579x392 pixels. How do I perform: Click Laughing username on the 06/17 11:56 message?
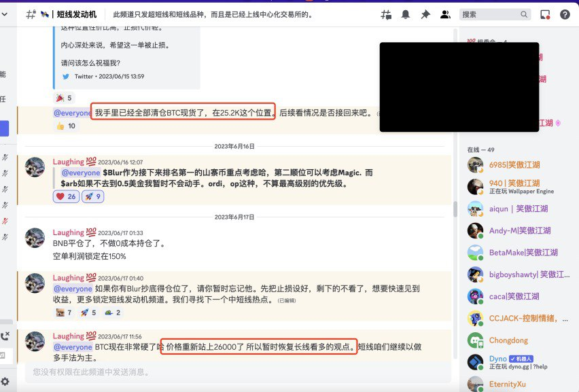69,336
